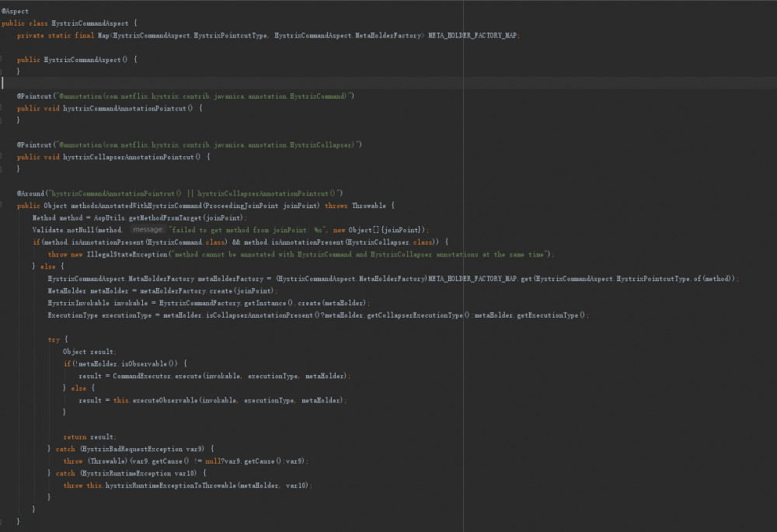Viewport: 777px width, 532px height.
Task: Click hystrixCollapserAnnotationPointcut() in its public void declaration
Action: point(131,157)
